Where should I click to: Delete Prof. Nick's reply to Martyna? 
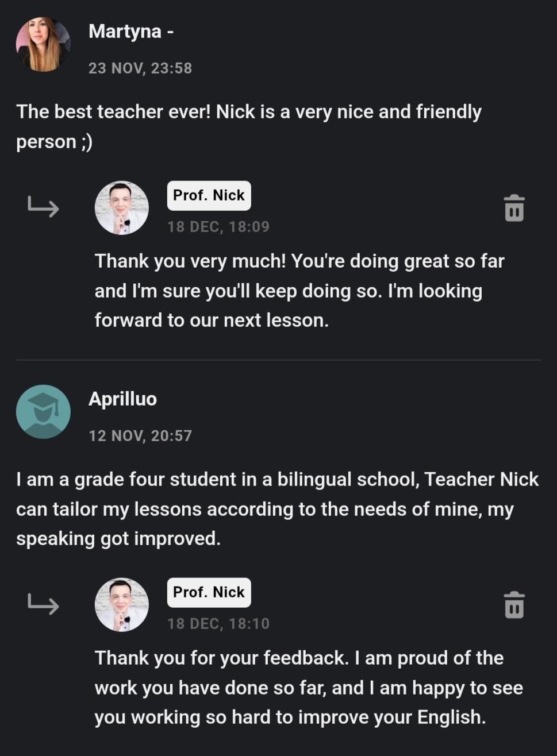514,208
